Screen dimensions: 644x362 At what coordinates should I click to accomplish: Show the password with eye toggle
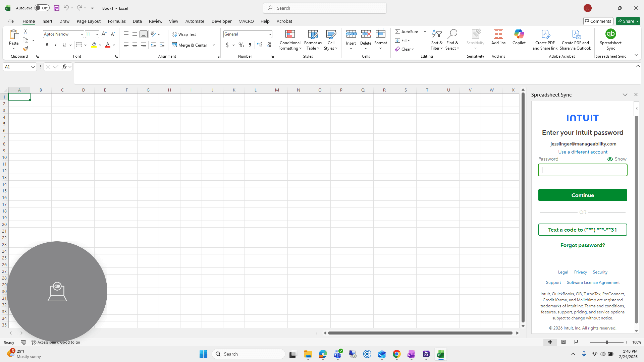pos(617,159)
